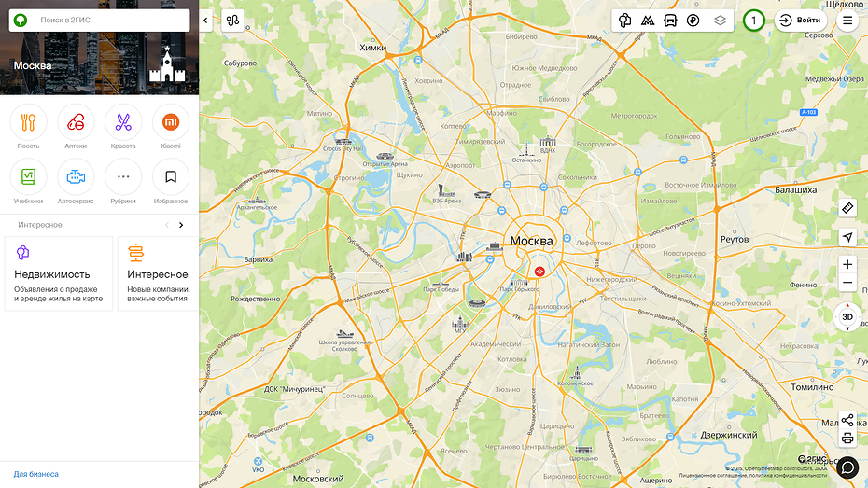
Task: Click the Войти login button
Action: point(801,21)
